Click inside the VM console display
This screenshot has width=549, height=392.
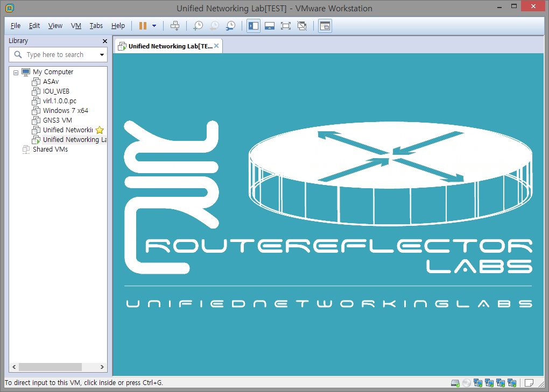pyautogui.click(x=328, y=215)
